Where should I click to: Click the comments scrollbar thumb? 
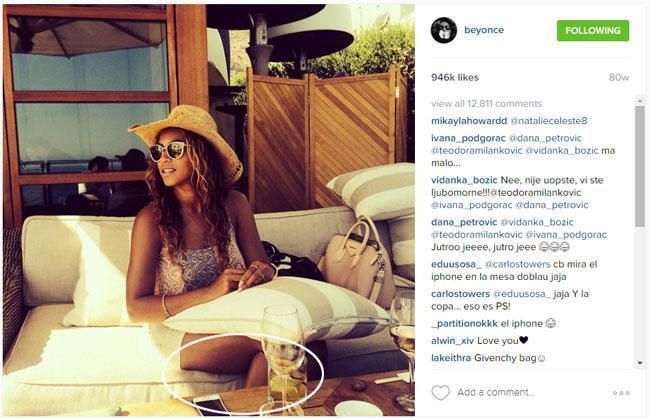(640, 167)
